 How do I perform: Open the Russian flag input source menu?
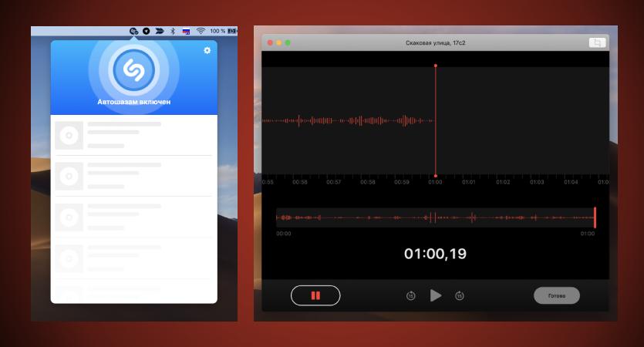[x=186, y=31]
